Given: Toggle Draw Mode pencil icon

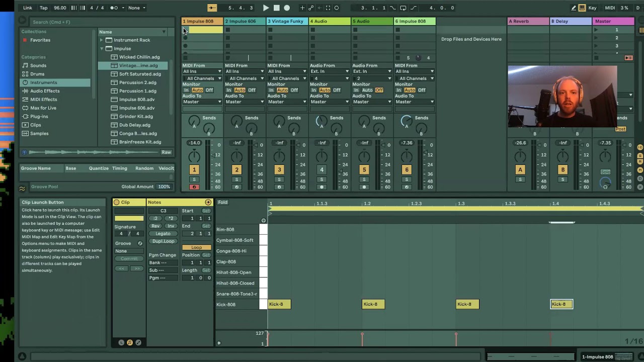Looking at the screenshot, I should point(574,8).
